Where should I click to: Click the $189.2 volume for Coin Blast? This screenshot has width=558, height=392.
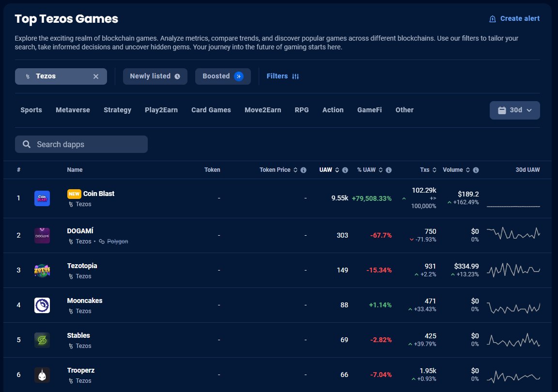coord(468,194)
